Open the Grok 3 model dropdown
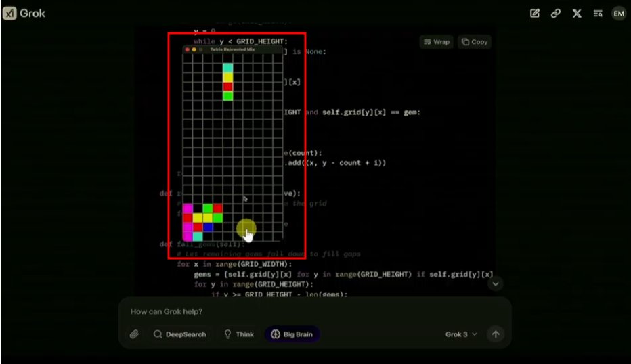Screen dimensions: 631x364 pyautogui.click(x=461, y=334)
